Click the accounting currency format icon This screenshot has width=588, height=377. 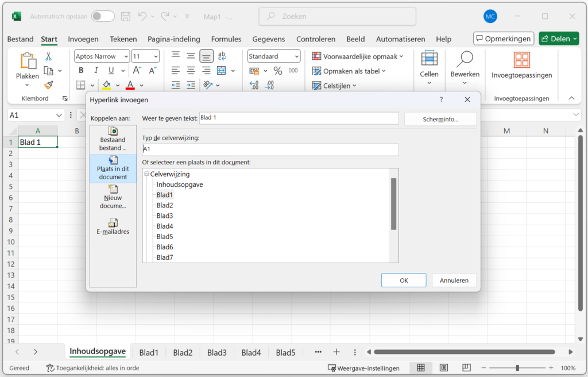coord(254,71)
